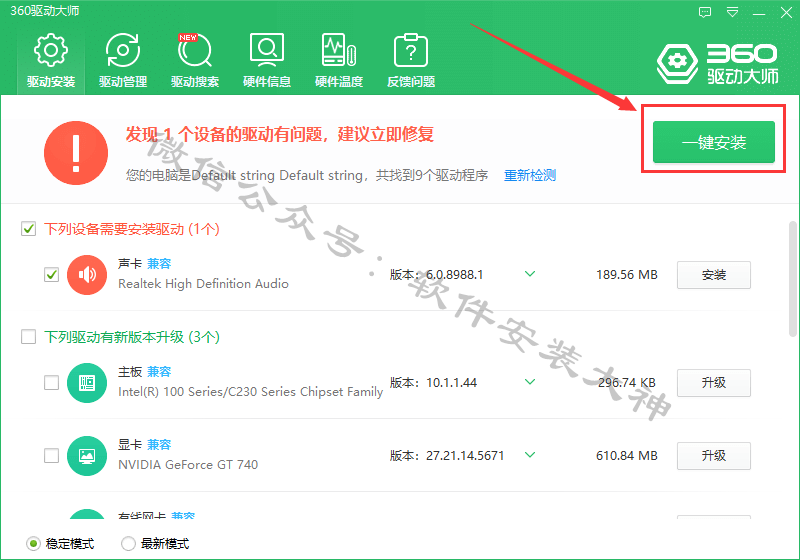
Task: Toggle 下列驱动有新版本升级 group checkbox
Action: coord(29,337)
